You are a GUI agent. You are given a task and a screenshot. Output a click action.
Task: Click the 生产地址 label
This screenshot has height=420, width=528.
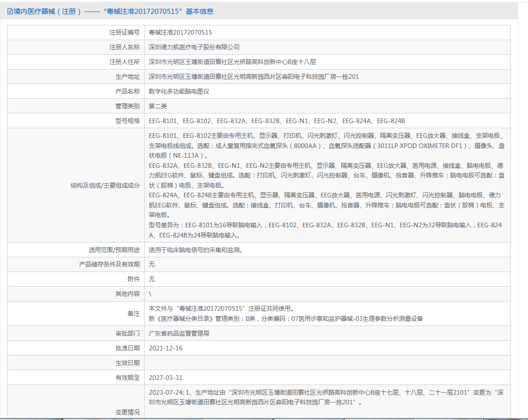[x=127, y=77]
